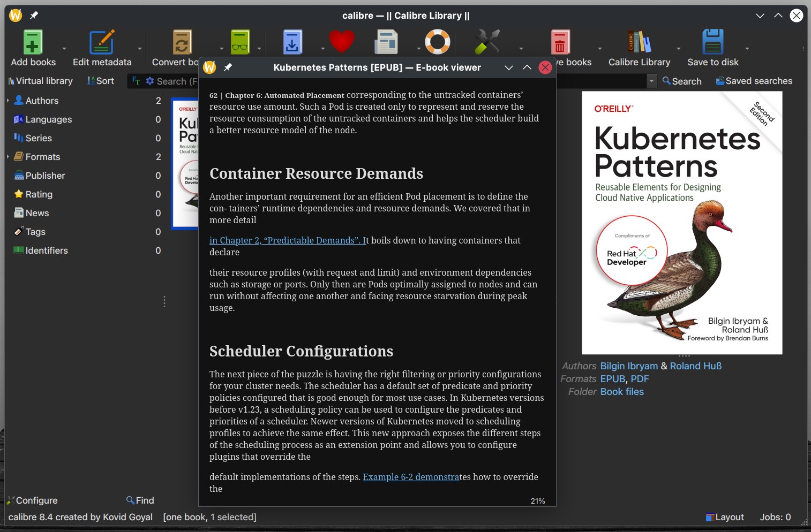This screenshot has height=532, width=811.
Task: Click pin icon in viewer title bar
Action: click(x=228, y=67)
